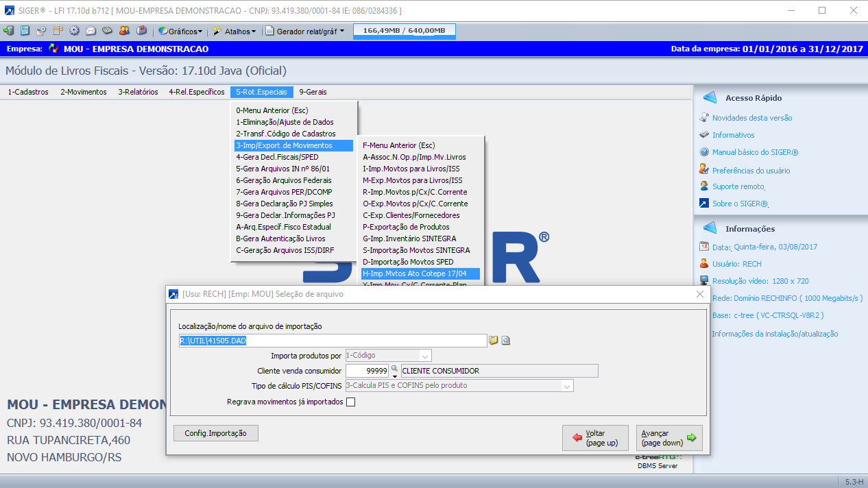Open the 3-Relatórios menu

coord(138,92)
